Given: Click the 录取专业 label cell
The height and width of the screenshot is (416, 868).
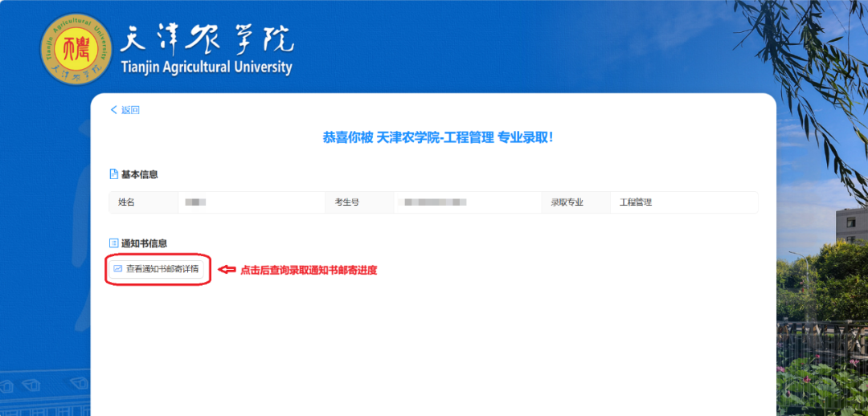Looking at the screenshot, I should (x=575, y=202).
